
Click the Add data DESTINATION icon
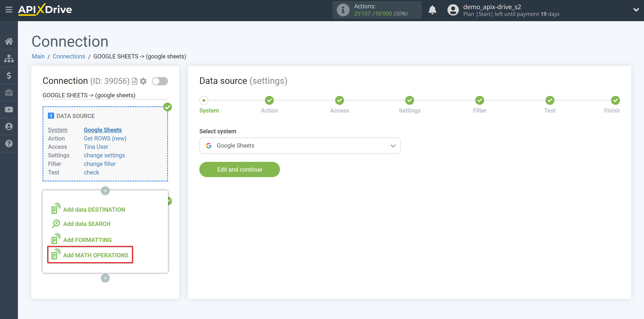coord(56,208)
